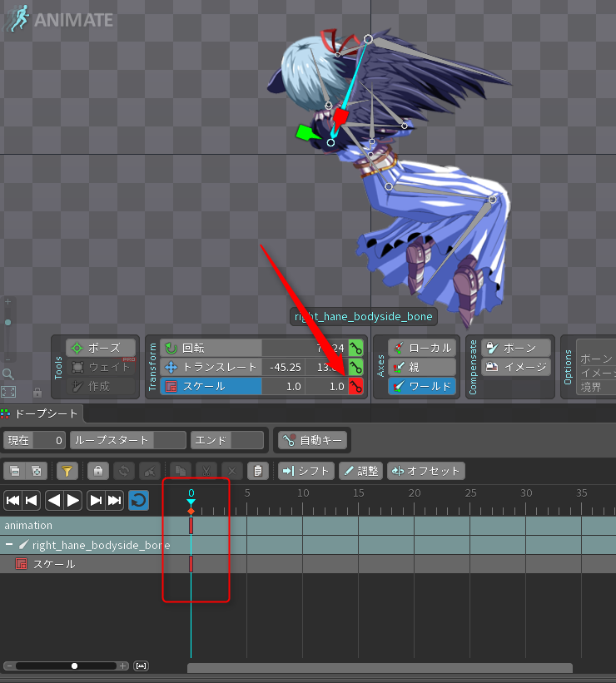Switch axes to ローカル (Local)
Viewport: 616px width, 683px height.
(422, 348)
